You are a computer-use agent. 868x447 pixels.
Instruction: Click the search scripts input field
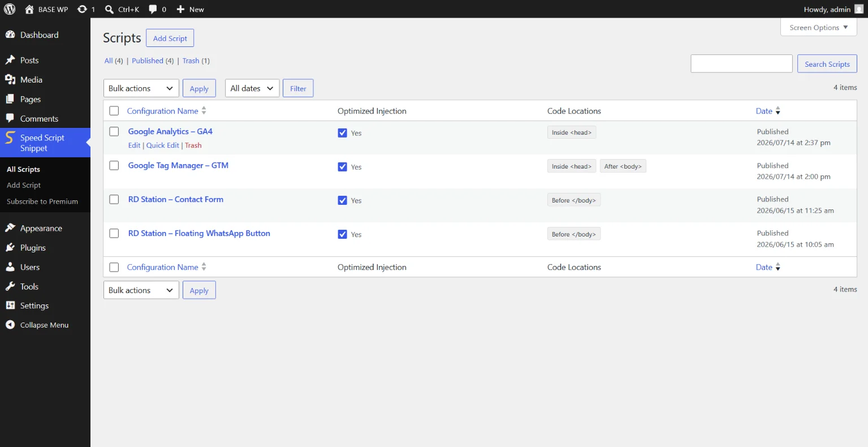click(741, 64)
